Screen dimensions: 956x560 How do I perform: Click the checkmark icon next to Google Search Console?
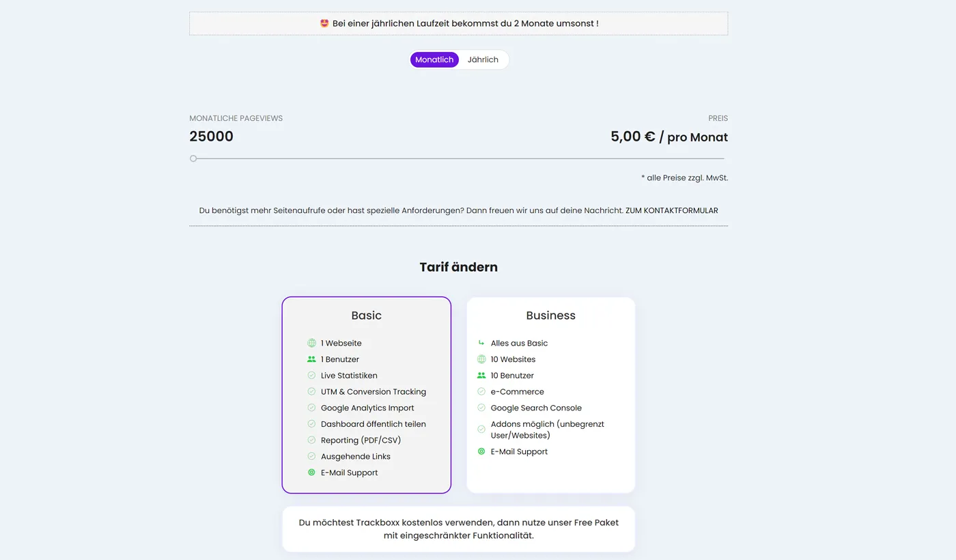(481, 408)
